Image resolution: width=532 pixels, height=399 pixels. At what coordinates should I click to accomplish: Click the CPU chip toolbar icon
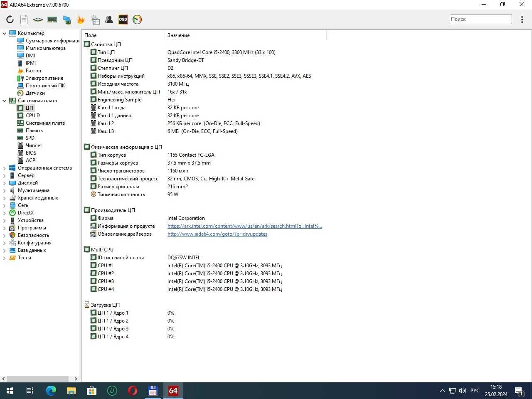pos(38,20)
